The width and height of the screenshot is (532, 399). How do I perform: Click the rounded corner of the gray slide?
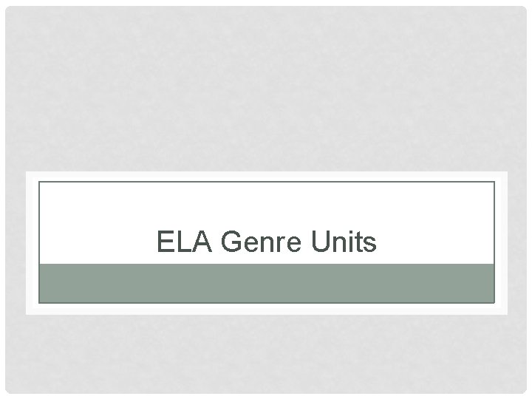8,9
